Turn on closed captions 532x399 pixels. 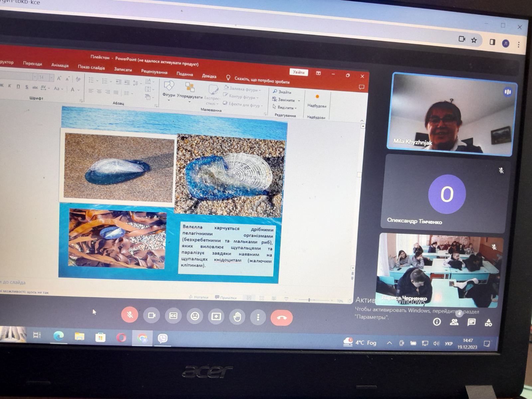coord(173,316)
